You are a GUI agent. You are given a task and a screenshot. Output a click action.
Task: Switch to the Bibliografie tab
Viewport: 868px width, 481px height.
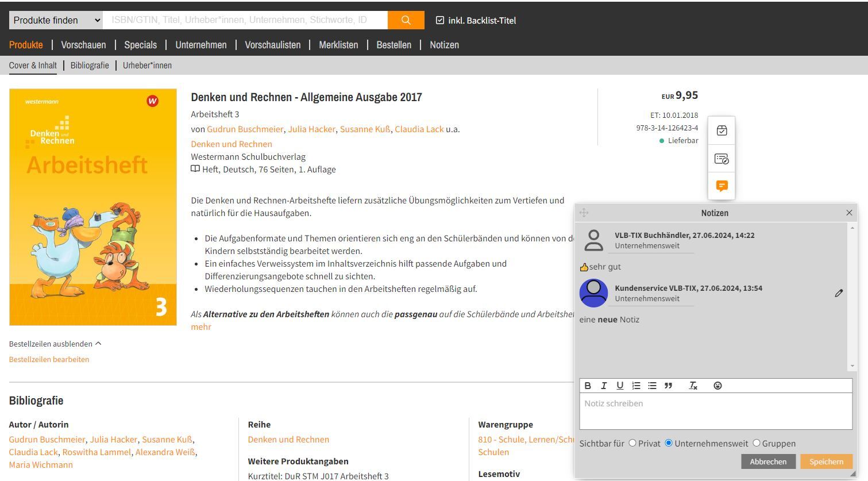[90, 66]
